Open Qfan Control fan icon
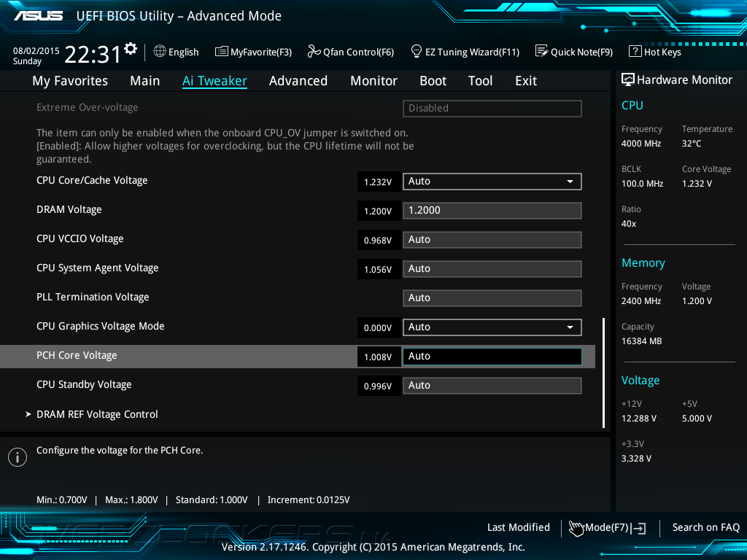 tap(314, 52)
